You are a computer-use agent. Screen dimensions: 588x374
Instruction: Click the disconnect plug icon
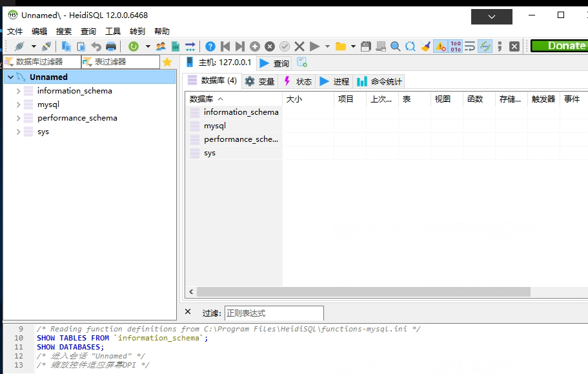point(47,46)
